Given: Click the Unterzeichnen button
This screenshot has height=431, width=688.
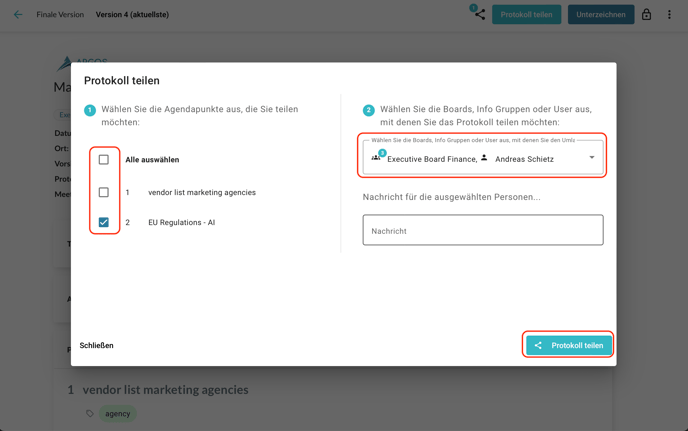Looking at the screenshot, I should 600,15.
